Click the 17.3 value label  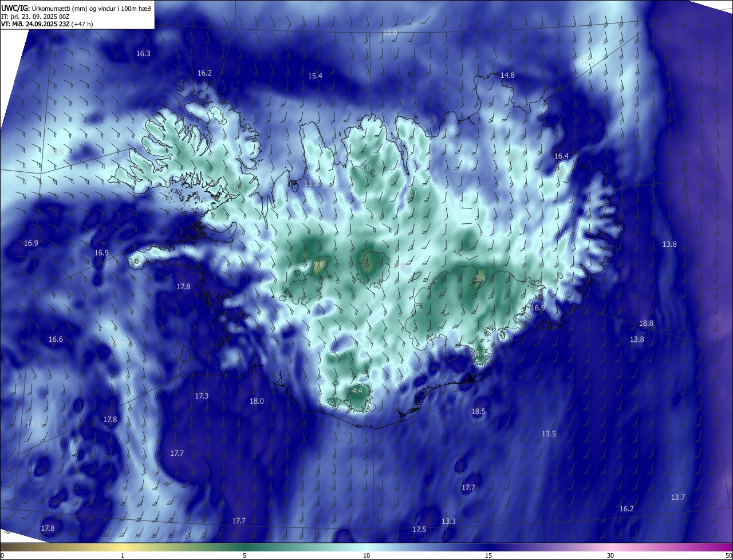(202, 396)
